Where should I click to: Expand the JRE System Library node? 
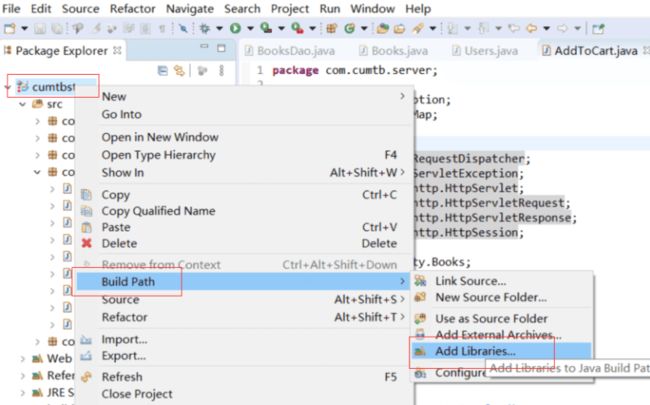click(22, 393)
